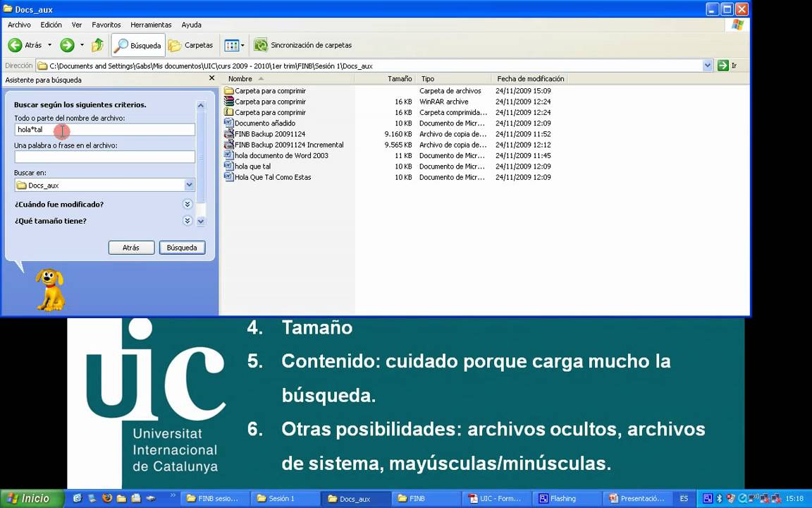Open the Vistas view-mode icon

pos(231,46)
